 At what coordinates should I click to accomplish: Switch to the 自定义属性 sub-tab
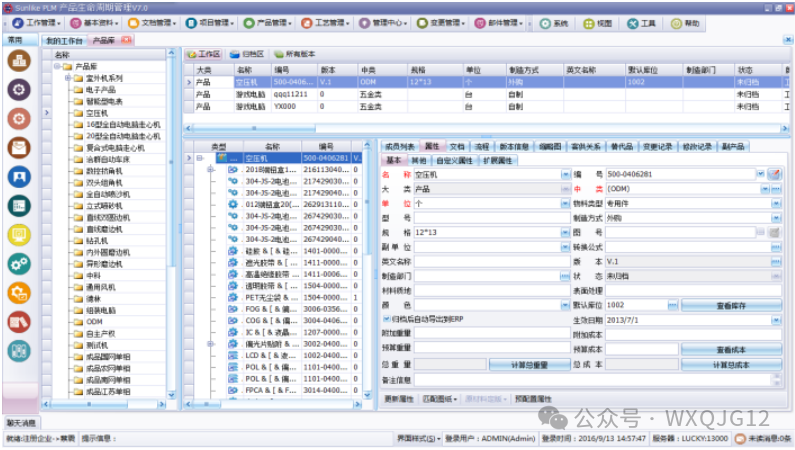(x=454, y=161)
